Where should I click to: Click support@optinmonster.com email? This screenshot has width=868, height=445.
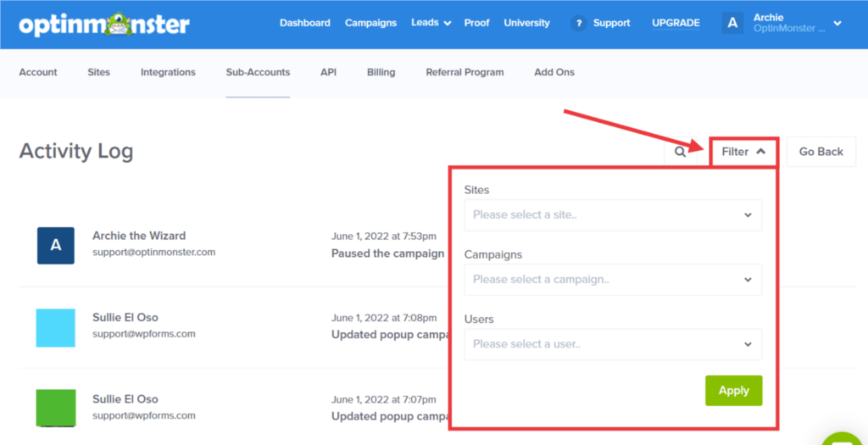click(x=154, y=253)
